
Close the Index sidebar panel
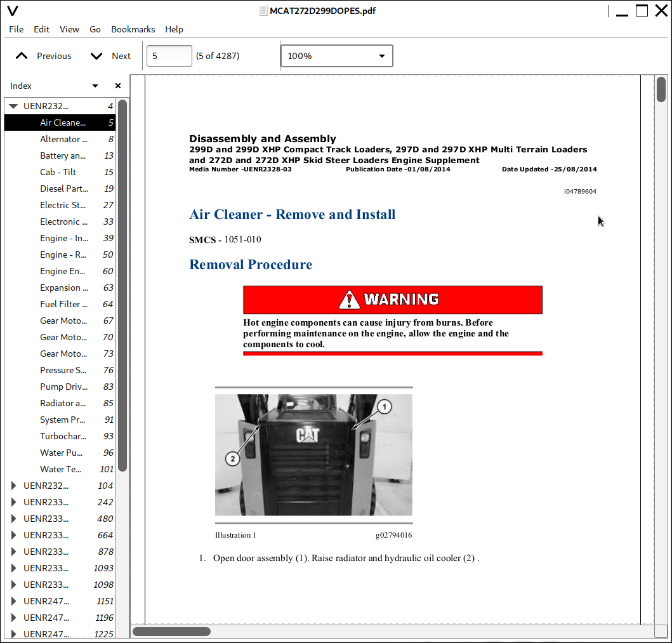click(118, 86)
